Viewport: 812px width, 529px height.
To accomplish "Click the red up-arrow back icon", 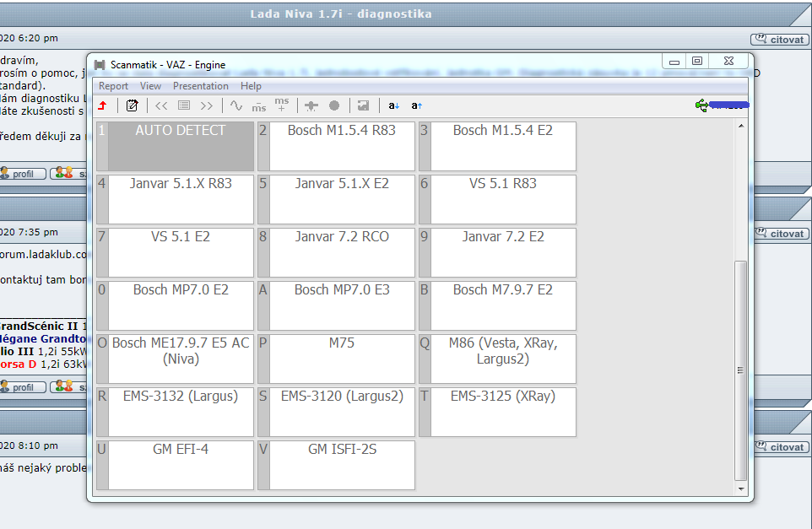I will pyautogui.click(x=102, y=105).
